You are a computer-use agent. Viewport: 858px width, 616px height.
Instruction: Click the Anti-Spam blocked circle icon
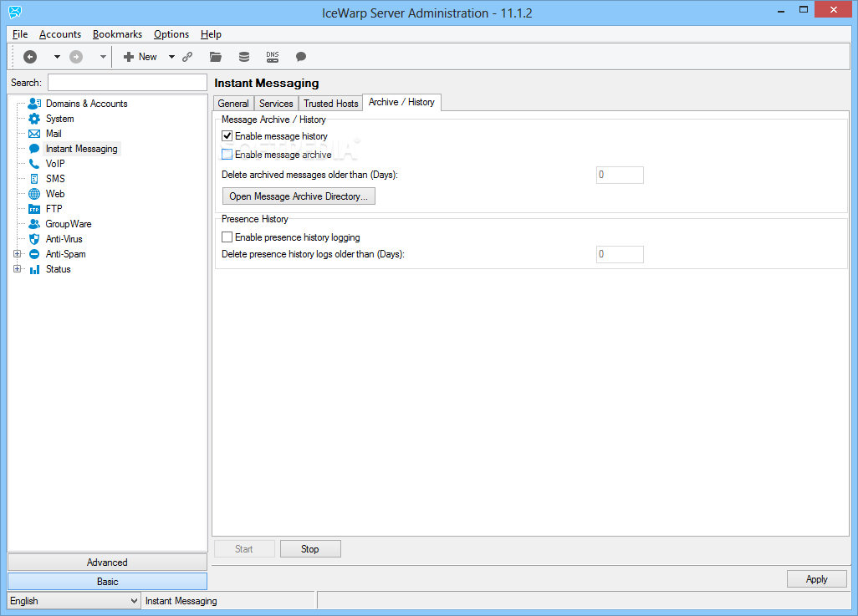[34, 254]
